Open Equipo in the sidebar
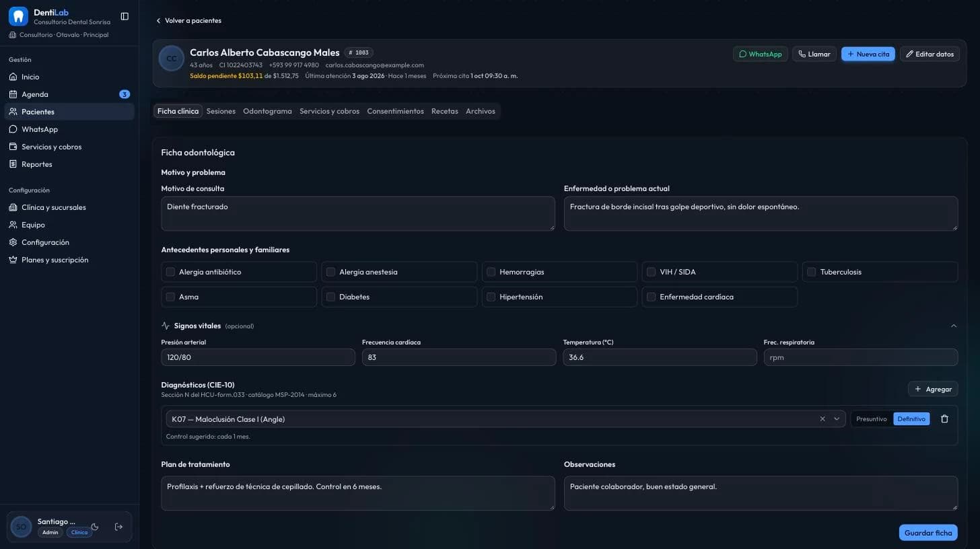The height and width of the screenshot is (549, 980). pos(69,225)
